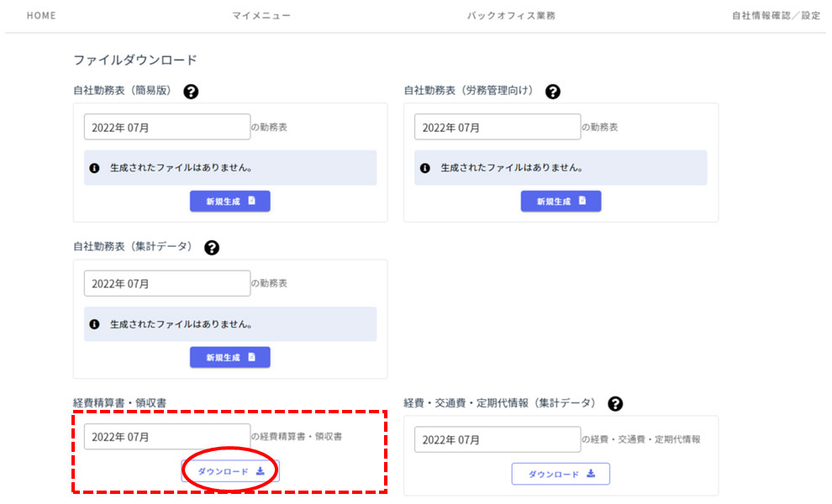Download 経費・交通費・定期代情報 data
832x504 pixels.
[561, 474]
